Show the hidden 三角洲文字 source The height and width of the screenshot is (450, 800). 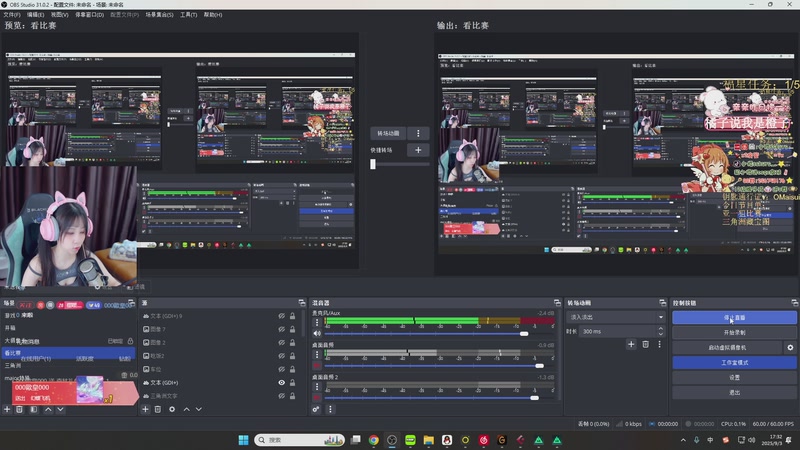tap(282, 396)
